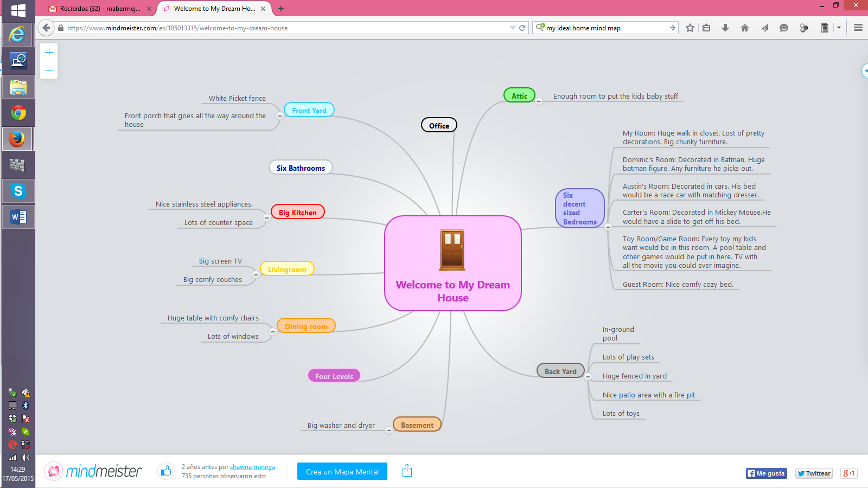Click the share export icon in the footer

[x=407, y=471]
